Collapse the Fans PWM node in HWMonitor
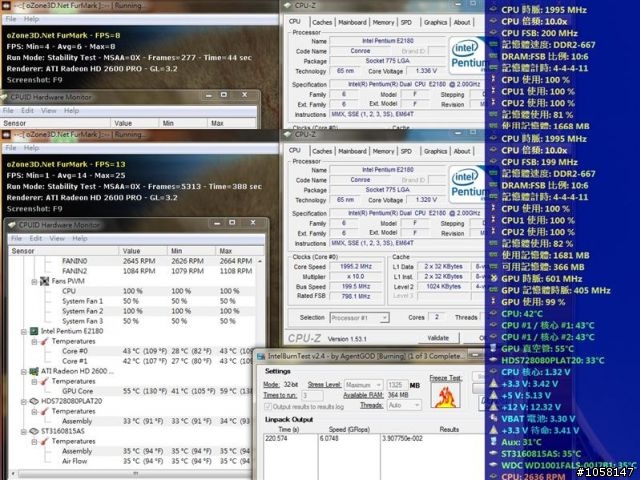Image resolution: width=640 pixels, height=480 pixels. coord(34,282)
